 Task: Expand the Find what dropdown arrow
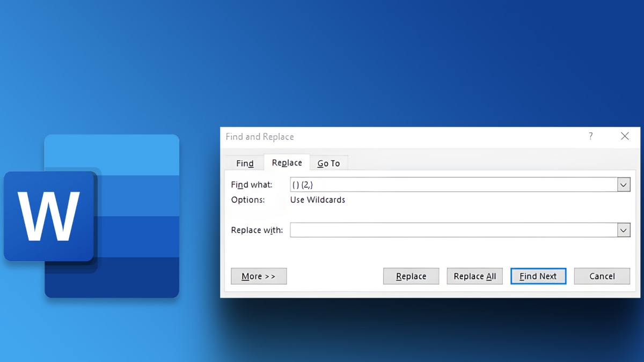624,184
